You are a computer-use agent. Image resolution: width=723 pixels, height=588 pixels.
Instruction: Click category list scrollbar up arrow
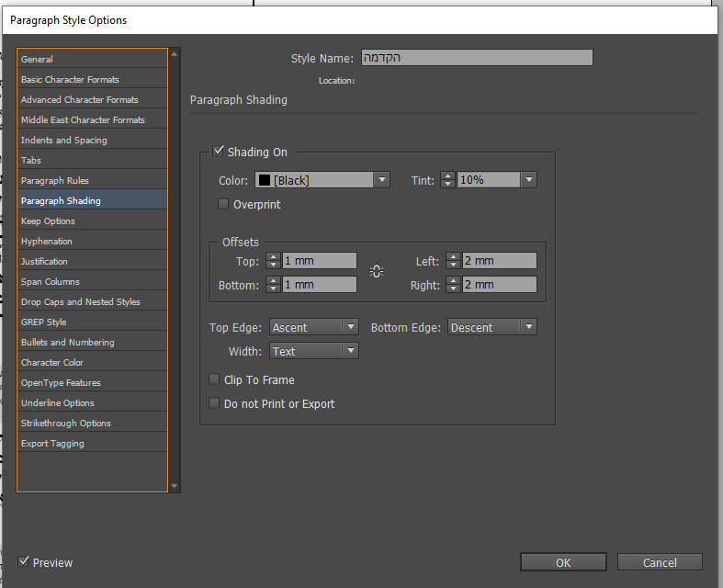coord(175,54)
